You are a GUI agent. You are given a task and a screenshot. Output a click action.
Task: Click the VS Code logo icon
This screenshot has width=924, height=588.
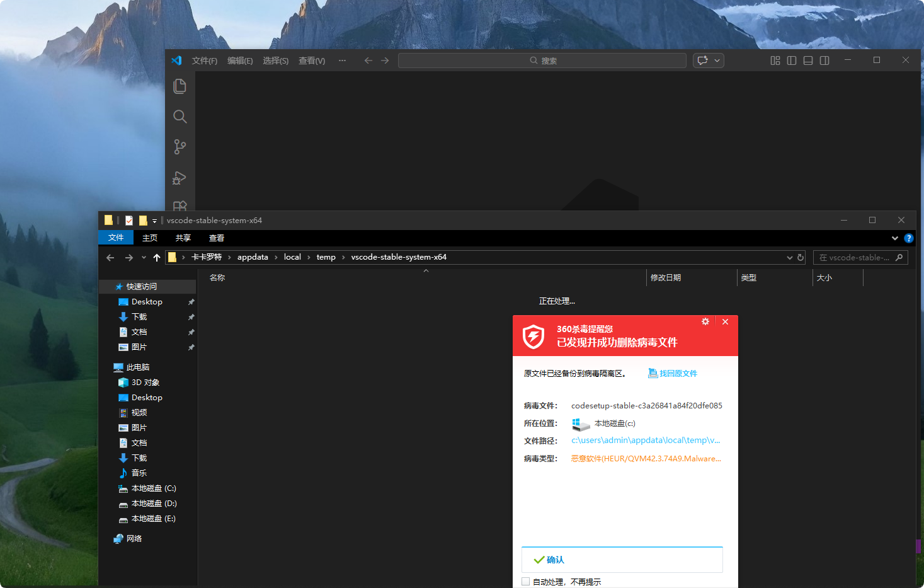(176, 61)
